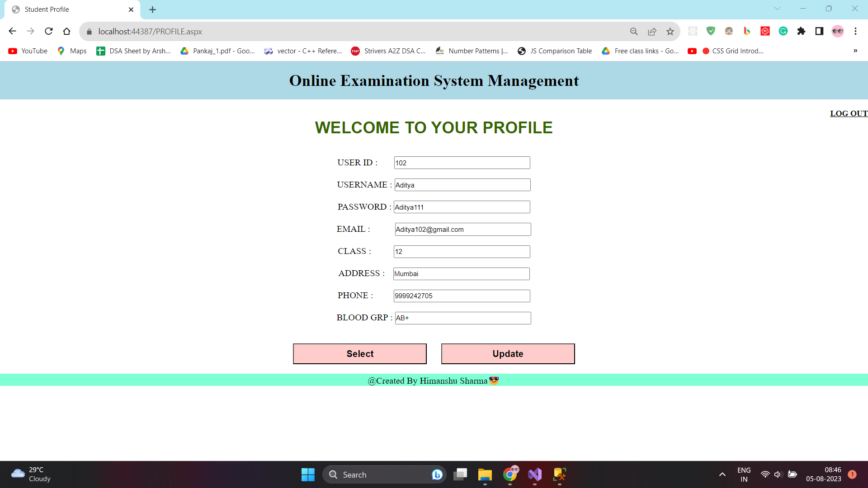Expand the bookmarks overflow chevron
Screen dimensions: 868x488
[x=856, y=51]
